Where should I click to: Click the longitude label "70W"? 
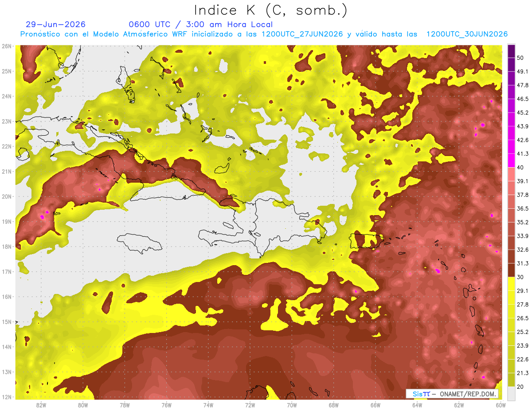(292, 405)
